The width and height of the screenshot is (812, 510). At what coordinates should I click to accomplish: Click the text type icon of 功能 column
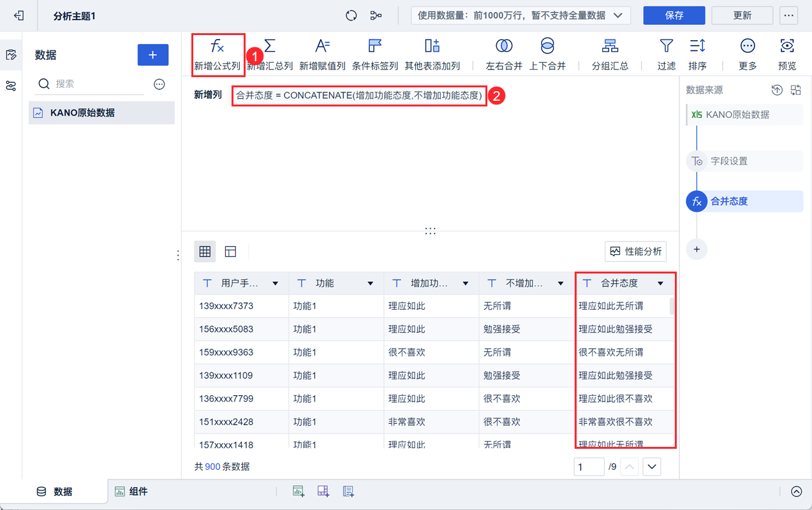[302, 283]
